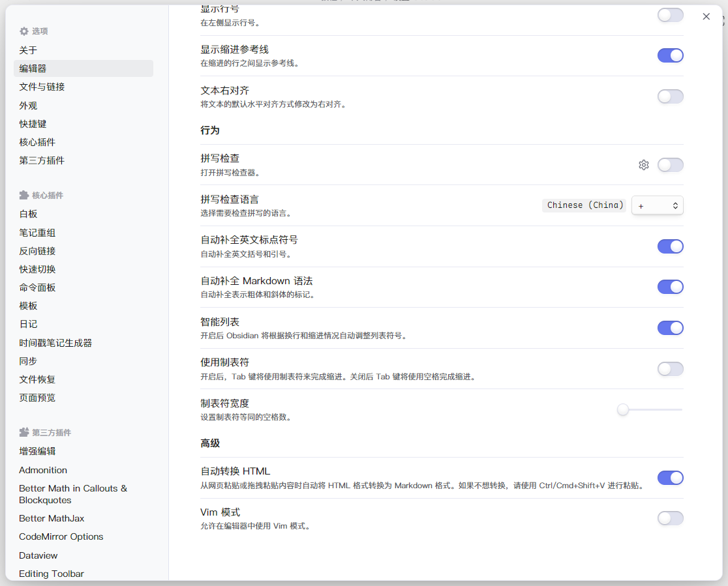Open the Editing Toolbar plugin settings
The width and height of the screenshot is (728, 586).
tap(51, 574)
